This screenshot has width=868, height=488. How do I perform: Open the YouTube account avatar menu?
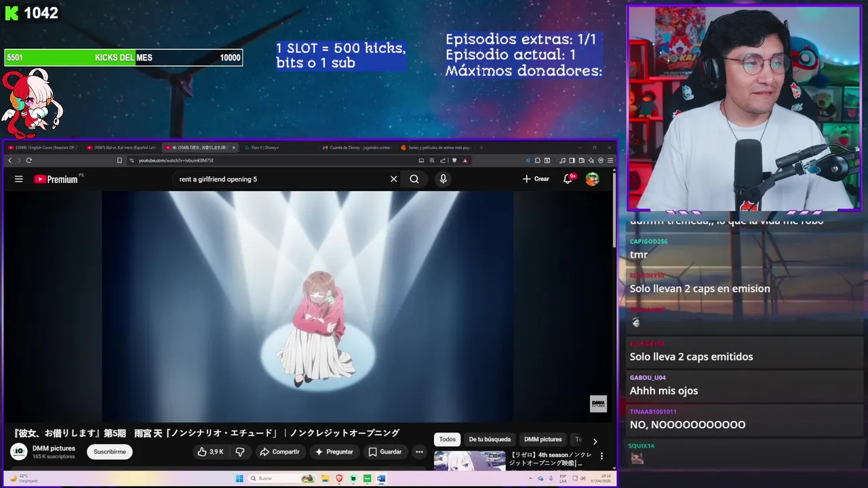pyautogui.click(x=593, y=179)
